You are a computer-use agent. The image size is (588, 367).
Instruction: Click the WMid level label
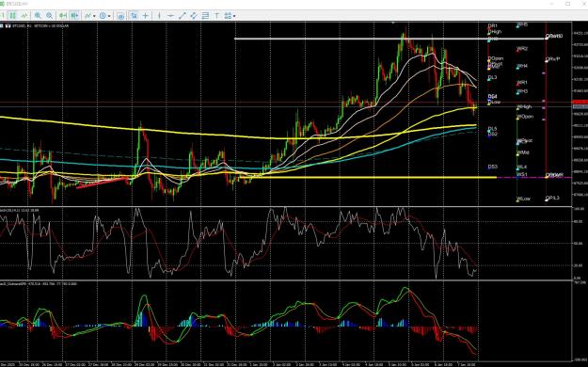(523, 152)
